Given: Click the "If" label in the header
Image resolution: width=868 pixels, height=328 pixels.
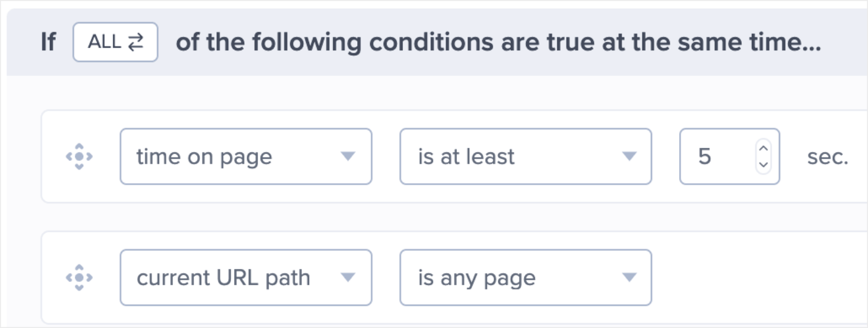Looking at the screenshot, I should [48, 42].
